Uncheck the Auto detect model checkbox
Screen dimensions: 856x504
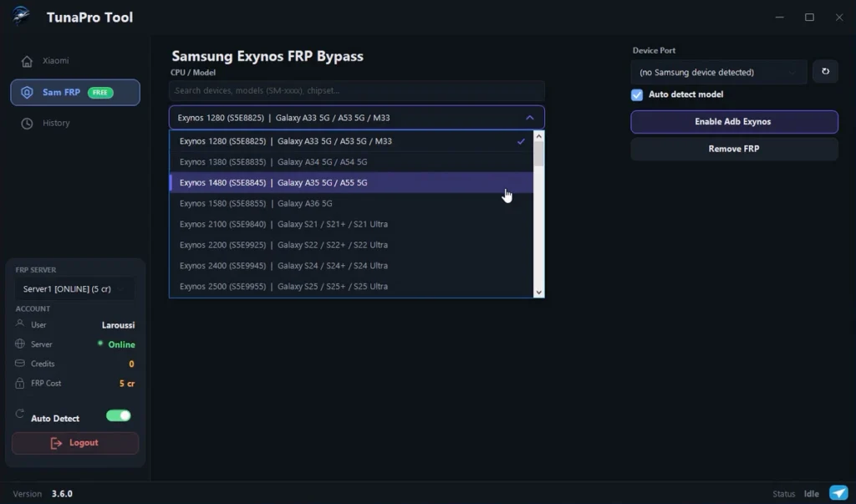click(637, 94)
